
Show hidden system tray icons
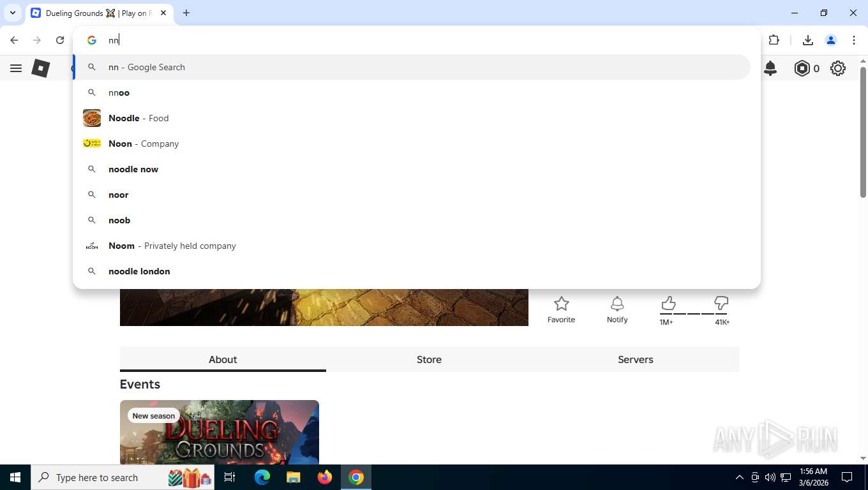tap(740, 477)
